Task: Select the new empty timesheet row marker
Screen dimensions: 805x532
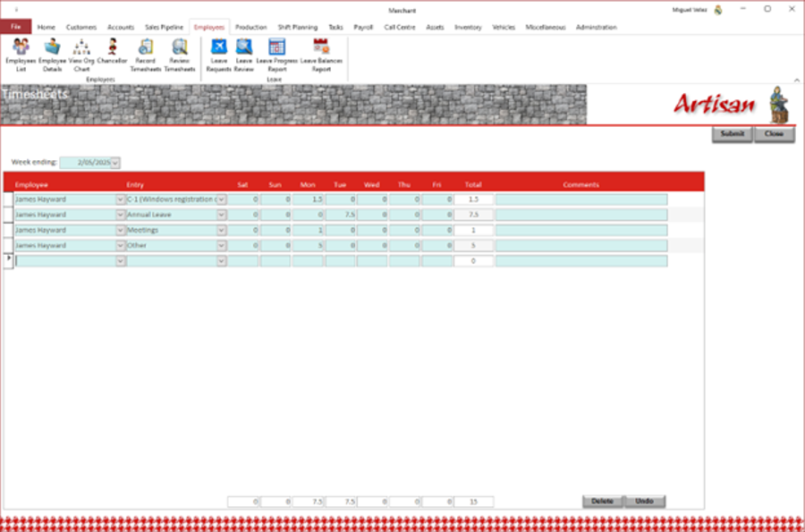Action: 7,259
